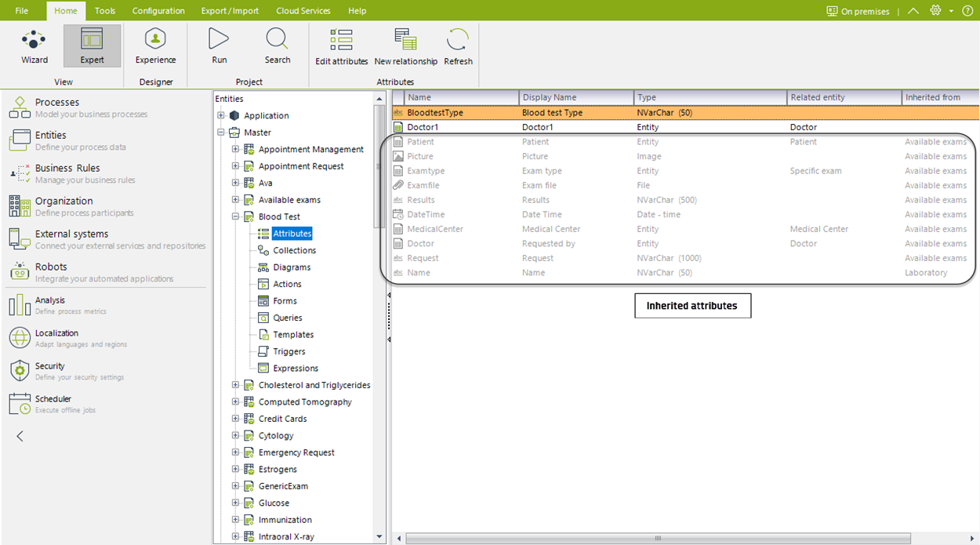This screenshot has width=980, height=545.
Task: Create a New relationship
Action: pyautogui.click(x=405, y=47)
